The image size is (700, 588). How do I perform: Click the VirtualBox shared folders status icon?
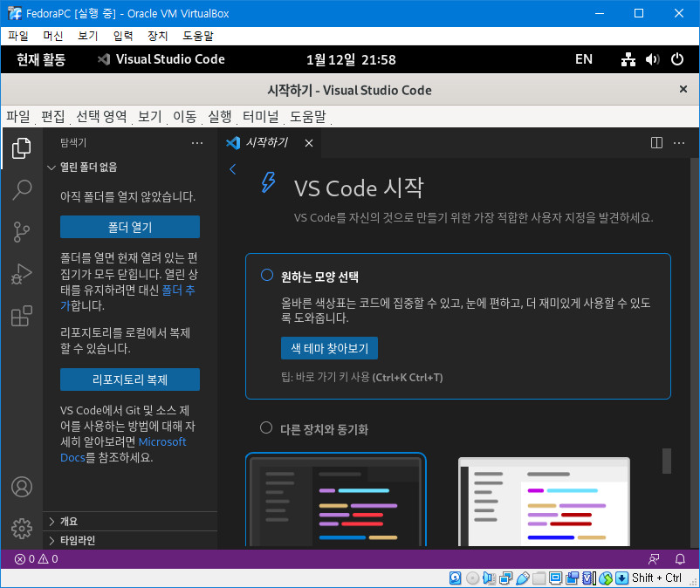(x=539, y=578)
